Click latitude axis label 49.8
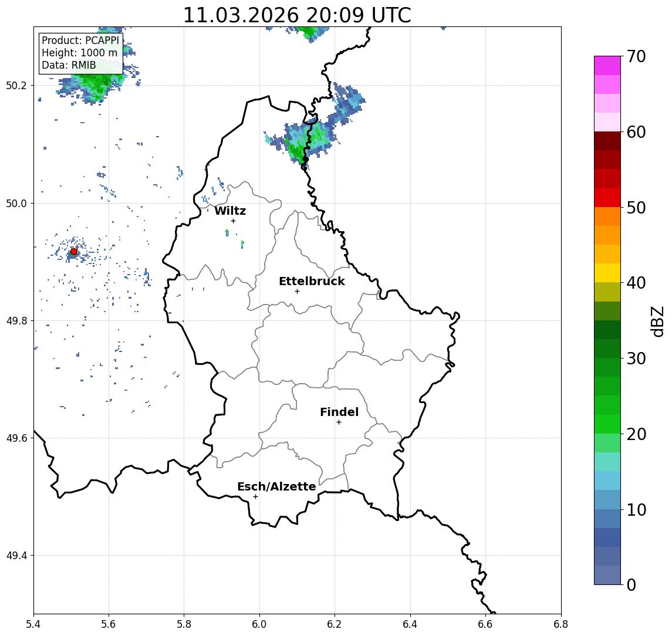 [16, 320]
